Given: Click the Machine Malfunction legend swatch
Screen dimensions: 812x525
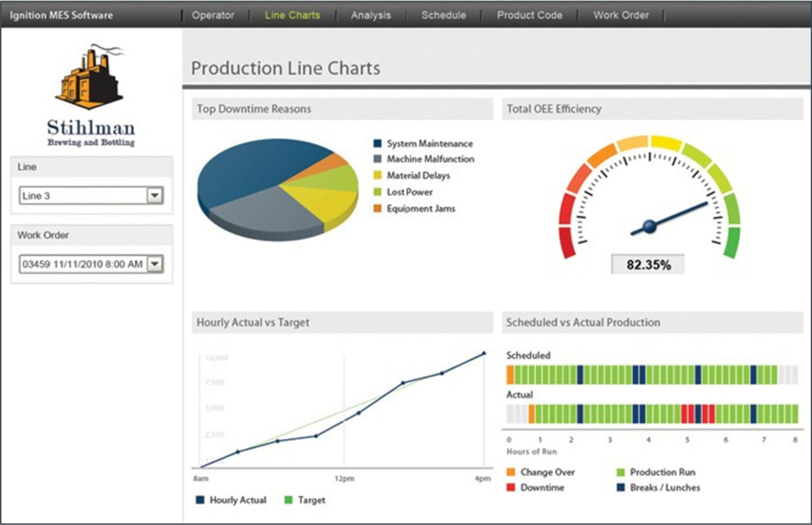Looking at the screenshot, I should [378, 159].
